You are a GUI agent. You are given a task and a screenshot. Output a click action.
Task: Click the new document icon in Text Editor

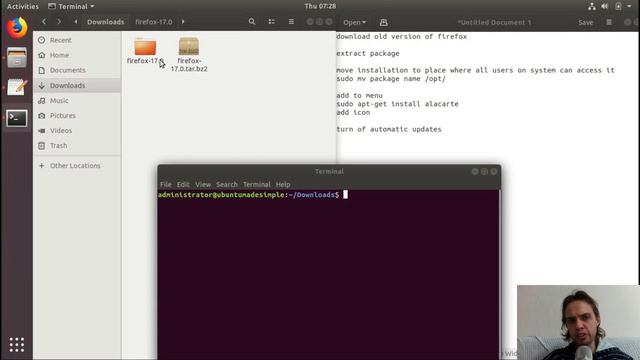coord(384,22)
